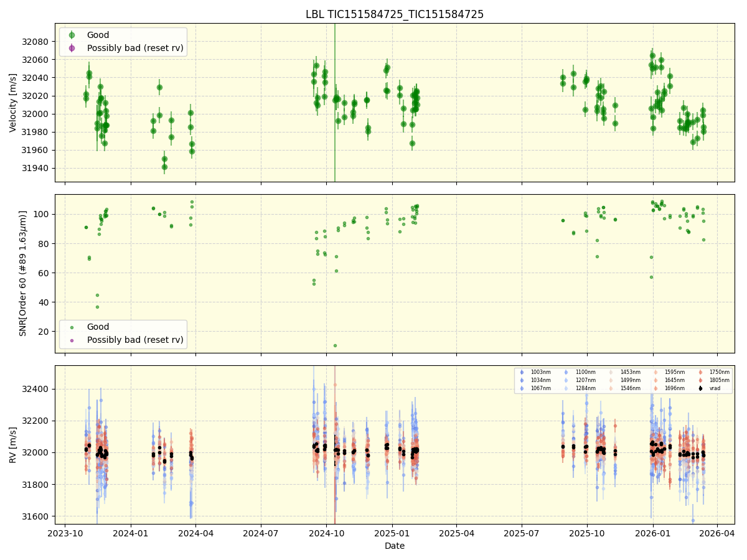The image size is (747, 560).
Task: Select the 1284nm legend label
Action: [x=586, y=388]
